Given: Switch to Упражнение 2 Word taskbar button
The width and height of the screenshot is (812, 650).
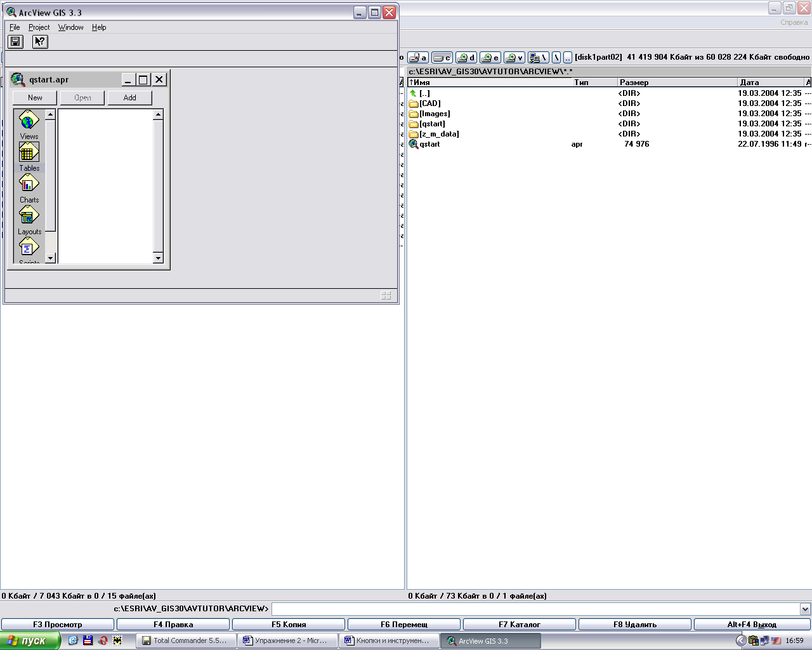Looking at the screenshot, I should tap(287, 641).
